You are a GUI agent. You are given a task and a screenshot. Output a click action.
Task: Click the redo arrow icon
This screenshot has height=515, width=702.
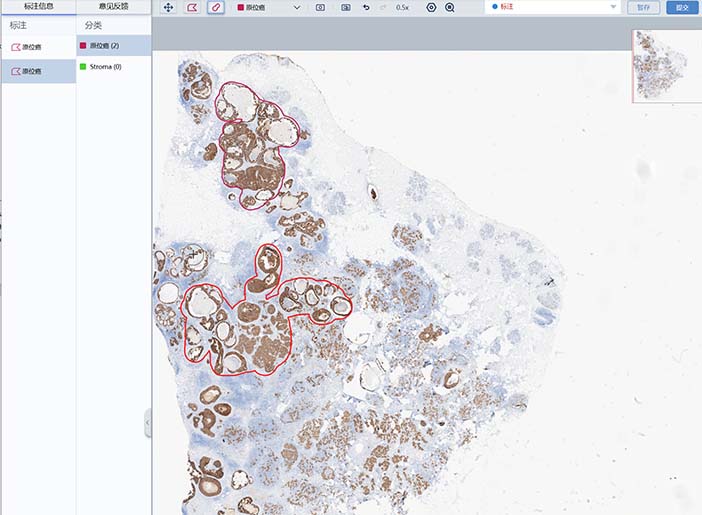(383, 7)
